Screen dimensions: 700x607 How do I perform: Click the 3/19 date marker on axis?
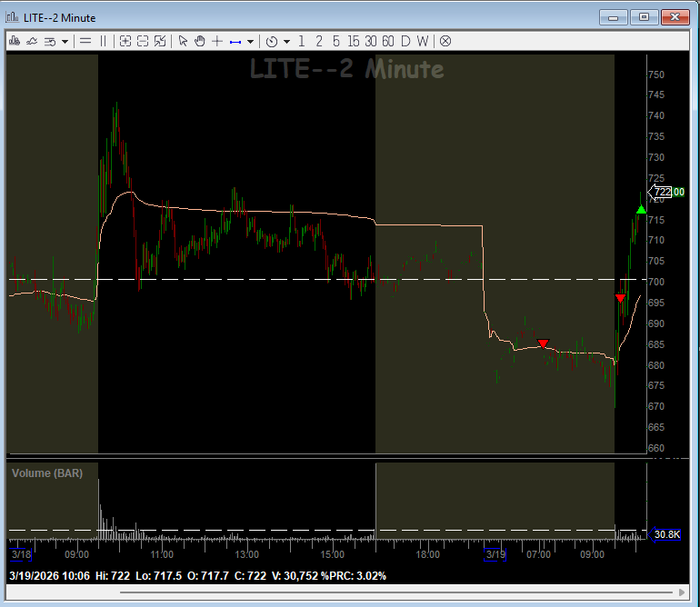click(495, 554)
